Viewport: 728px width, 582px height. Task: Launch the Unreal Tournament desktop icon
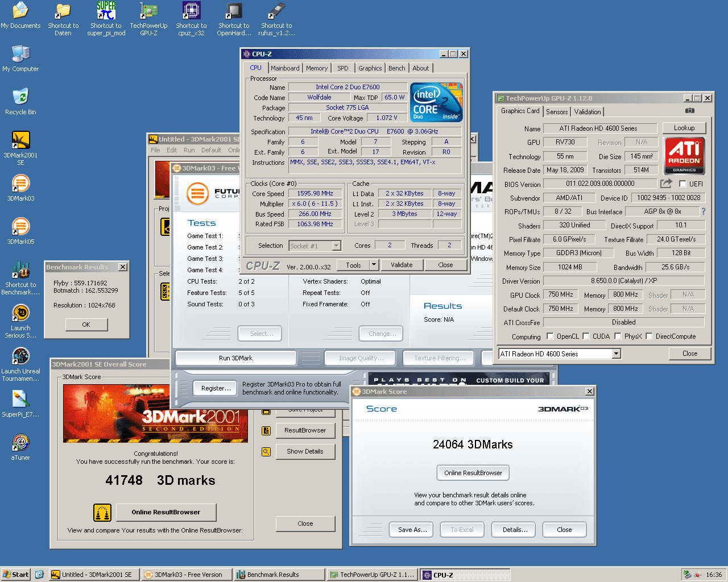[20, 364]
